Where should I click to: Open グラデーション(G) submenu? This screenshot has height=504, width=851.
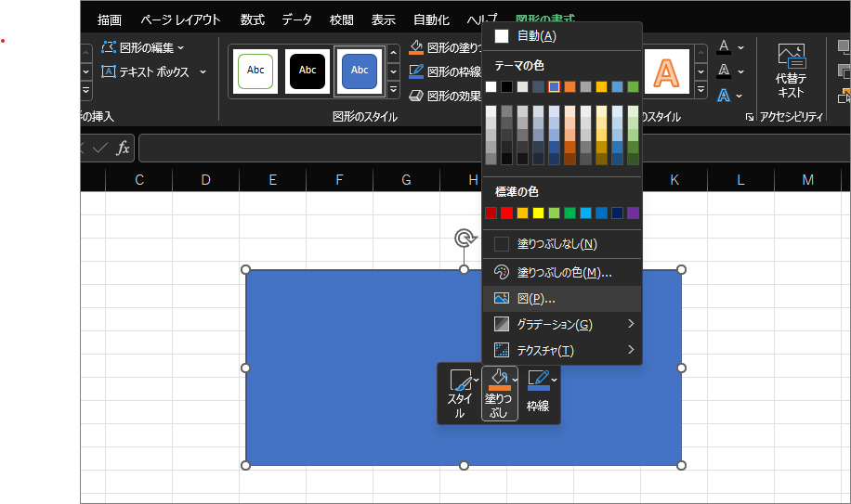click(562, 325)
